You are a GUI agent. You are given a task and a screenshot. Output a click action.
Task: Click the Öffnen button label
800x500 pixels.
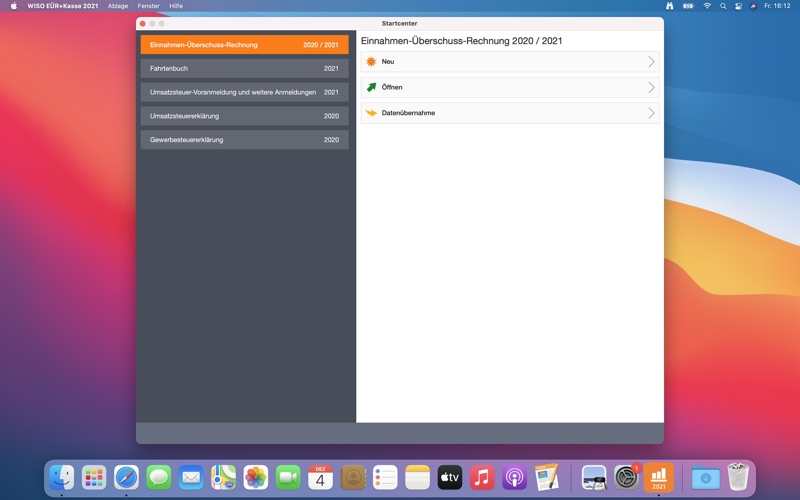[x=392, y=87]
